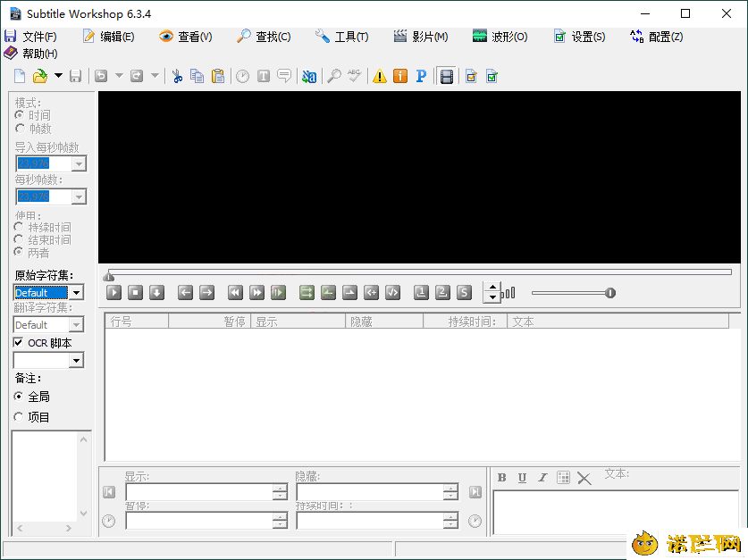Click the text T toolbar icon
748x560 pixels.
click(264, 76)
